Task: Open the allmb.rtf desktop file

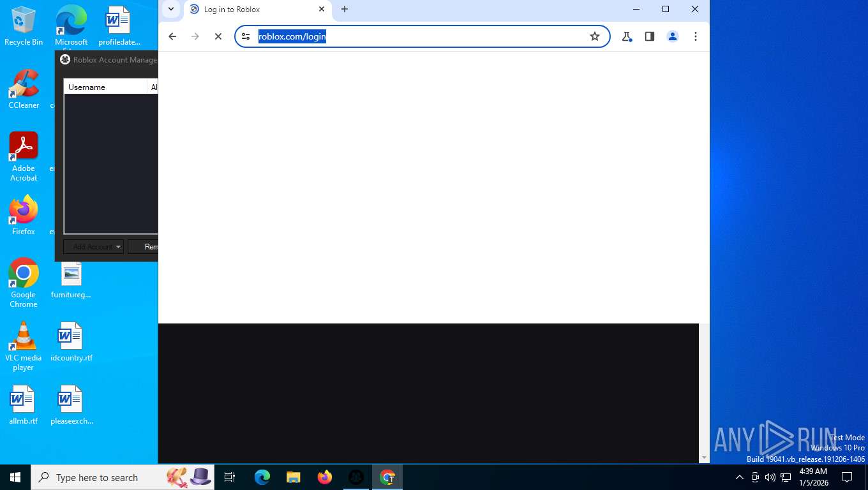Action: click(24, 405)
